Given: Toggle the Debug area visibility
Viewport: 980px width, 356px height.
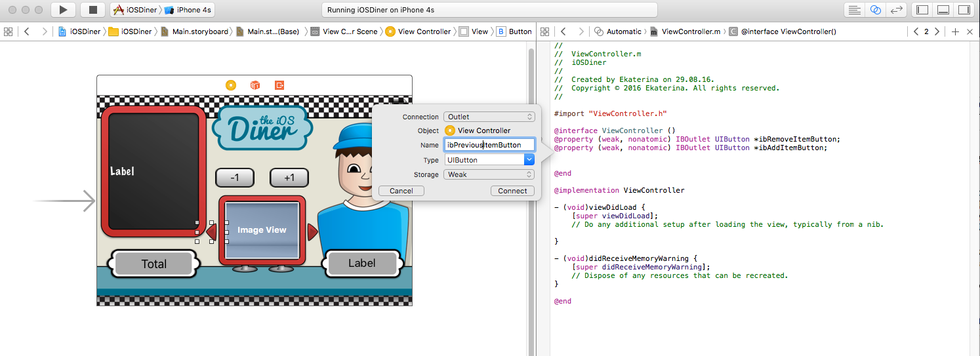Looking at the screenshot, I should (943, 10).
